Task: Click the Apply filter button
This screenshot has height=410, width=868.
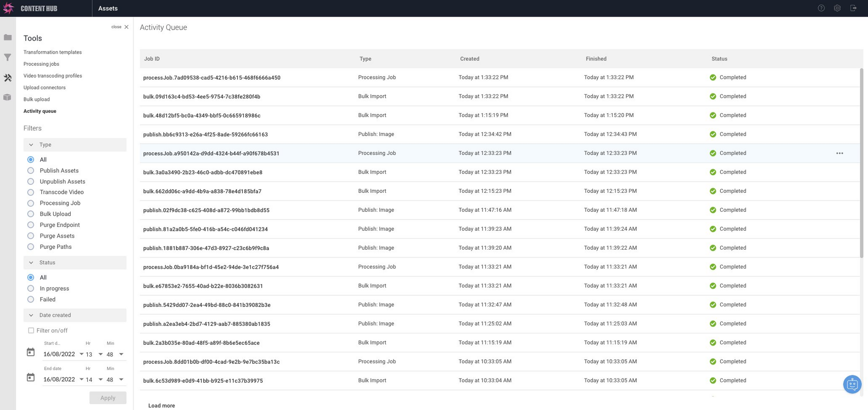Action: tap(108, 398)
